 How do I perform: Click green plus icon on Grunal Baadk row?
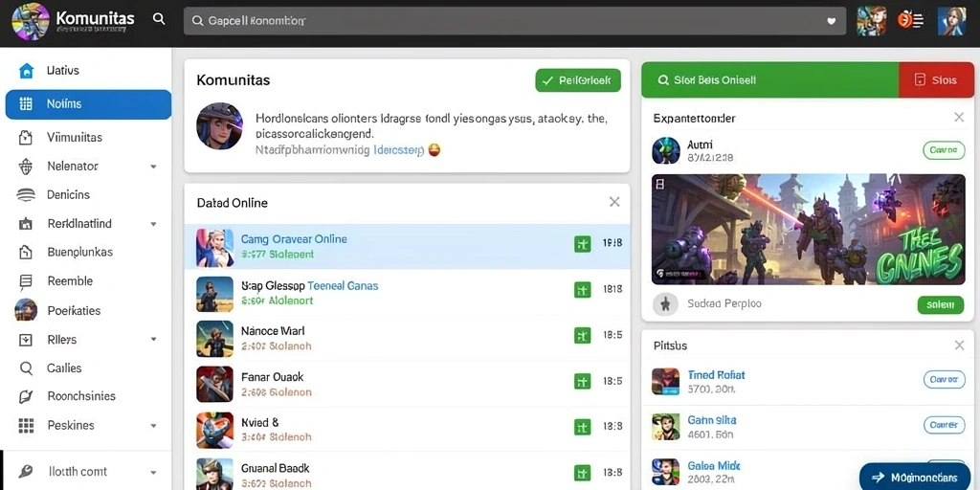(x=582, y=473)
